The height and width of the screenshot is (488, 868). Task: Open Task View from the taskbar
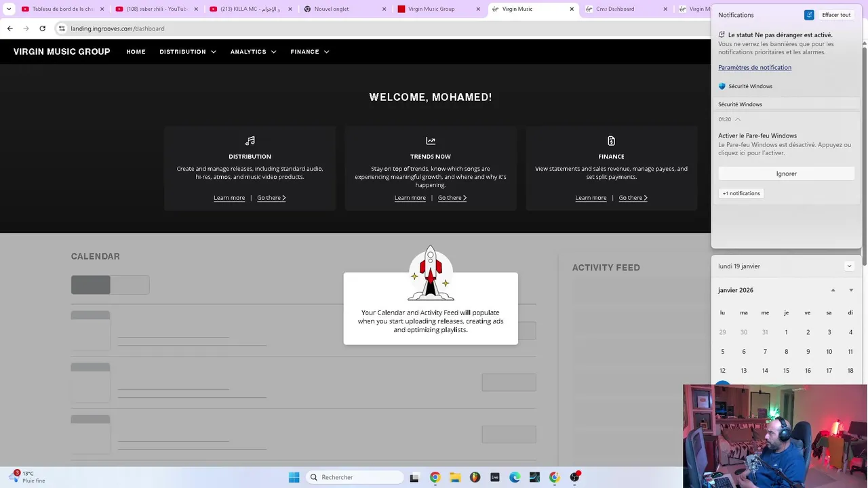tap(414, 477)
